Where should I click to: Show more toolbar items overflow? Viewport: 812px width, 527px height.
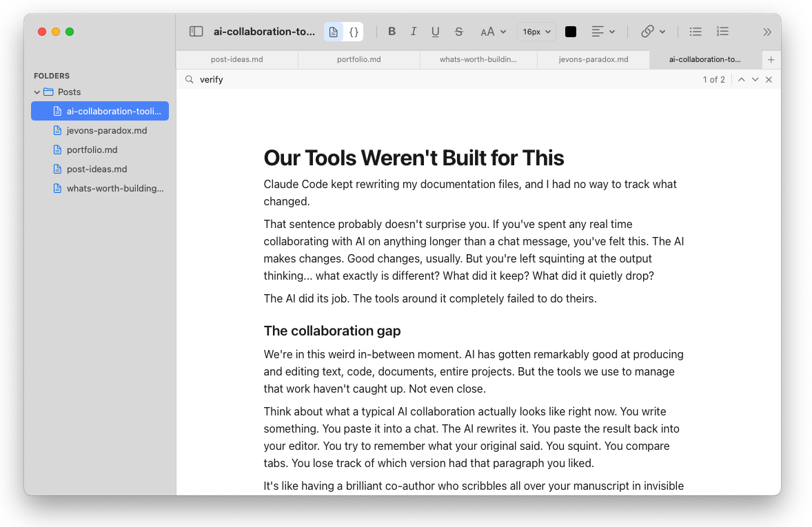[767, 32]
